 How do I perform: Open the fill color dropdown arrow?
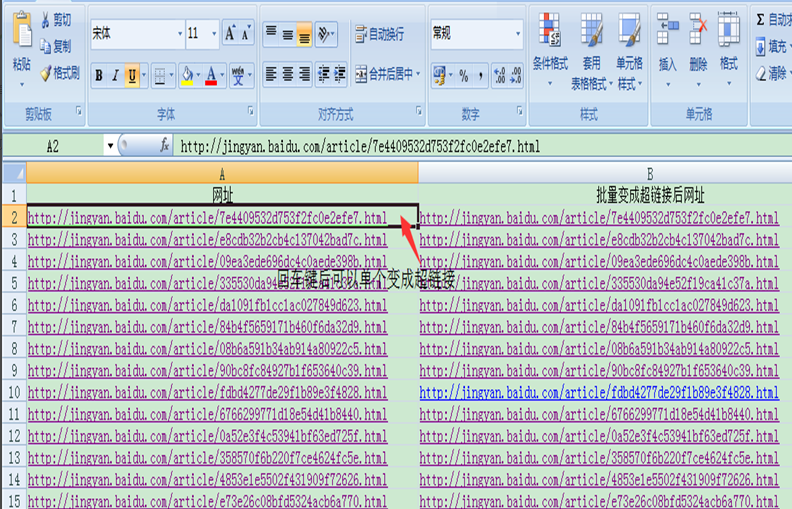(198, 76)
